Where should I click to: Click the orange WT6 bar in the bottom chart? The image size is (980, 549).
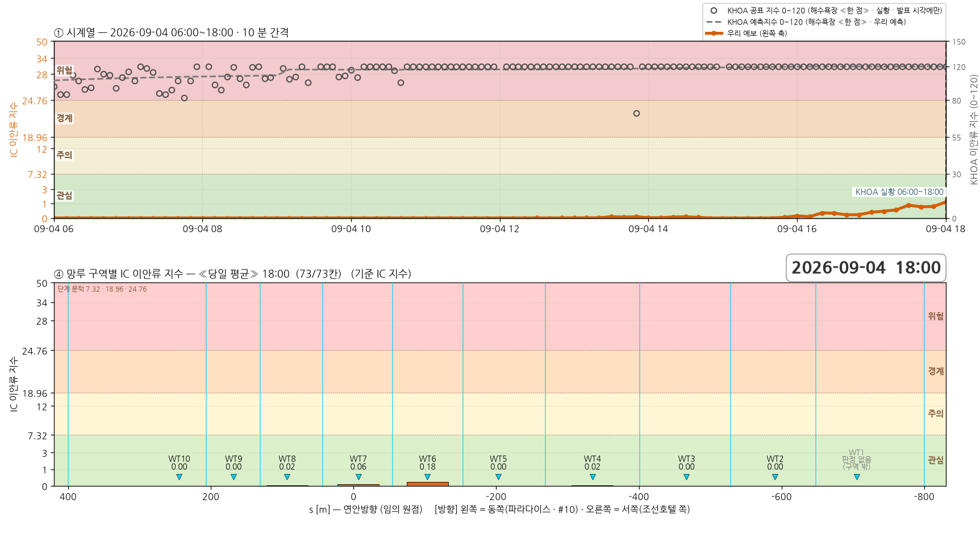tap(427, 484)
